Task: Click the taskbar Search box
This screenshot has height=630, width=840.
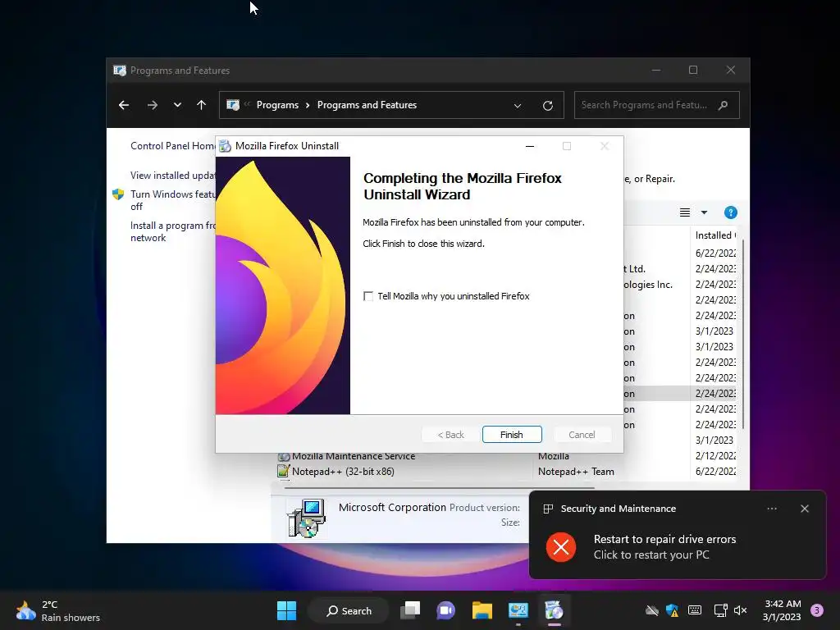Action: coord(349,610)
